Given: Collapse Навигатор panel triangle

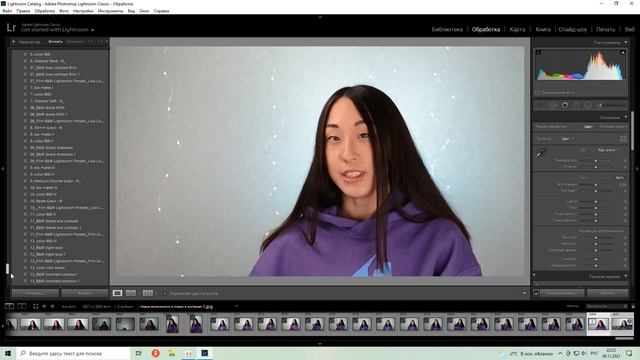Looking at the screenshot, I should (13, 42).
